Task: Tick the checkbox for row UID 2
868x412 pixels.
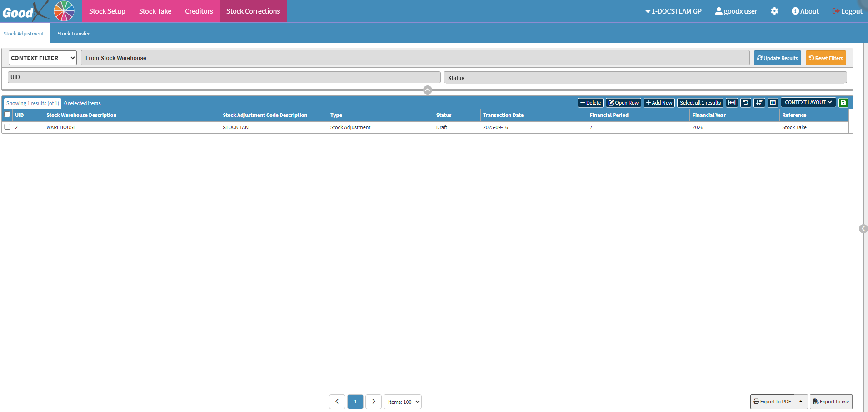Action: click(7, 127)
